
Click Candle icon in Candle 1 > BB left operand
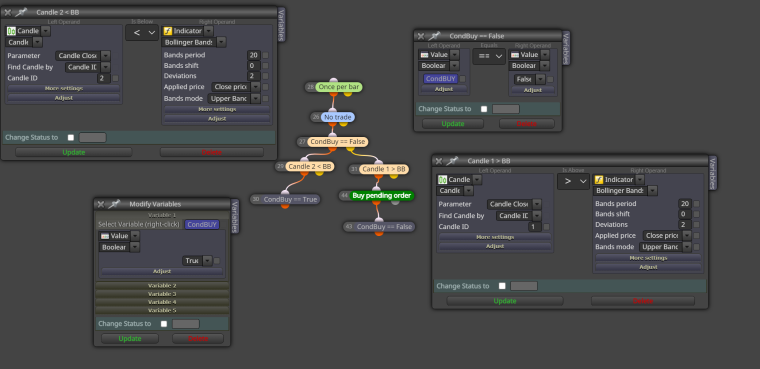[x=443, y=180]
